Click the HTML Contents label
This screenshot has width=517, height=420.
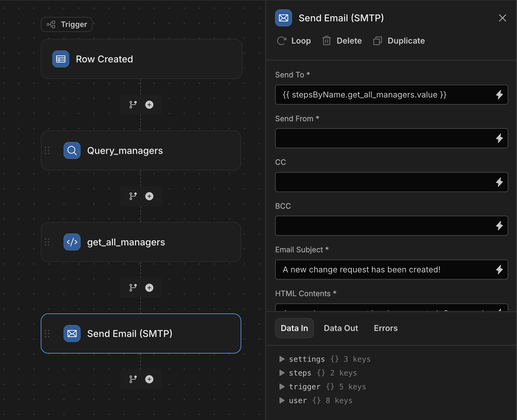pos(305,294)
